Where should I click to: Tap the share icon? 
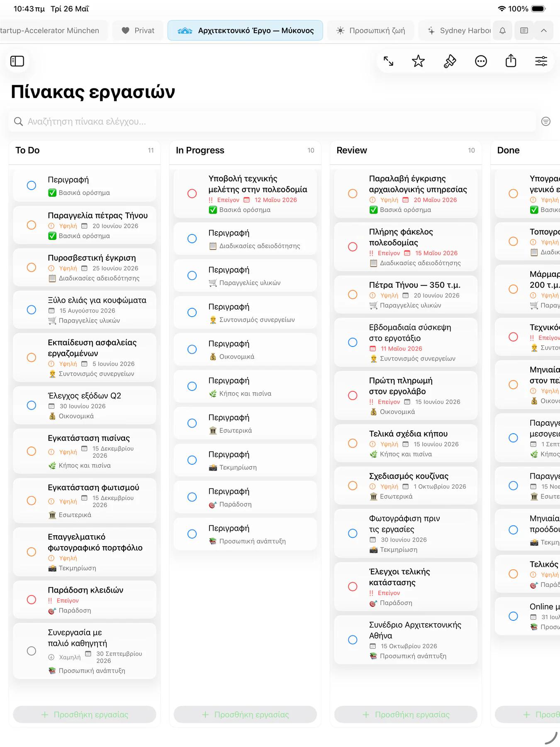click(x=511, y=61)
